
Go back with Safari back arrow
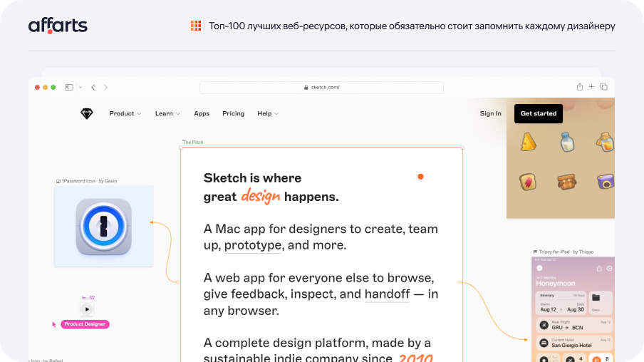(x=93, y=87)
